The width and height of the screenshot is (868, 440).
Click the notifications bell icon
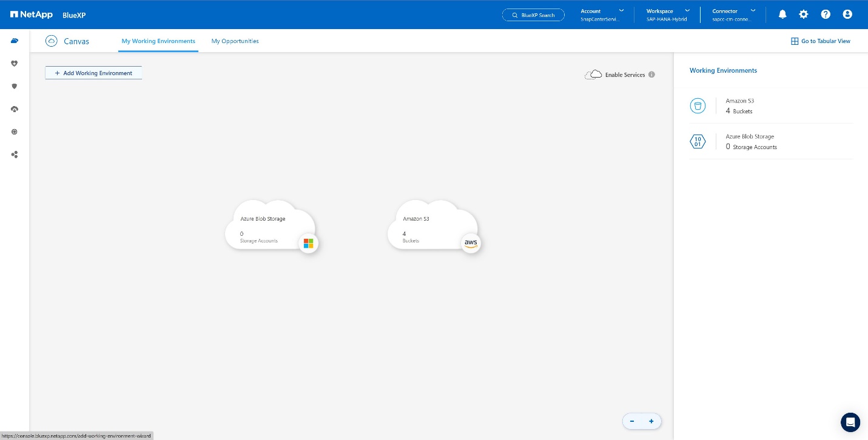tap(782, 15)
